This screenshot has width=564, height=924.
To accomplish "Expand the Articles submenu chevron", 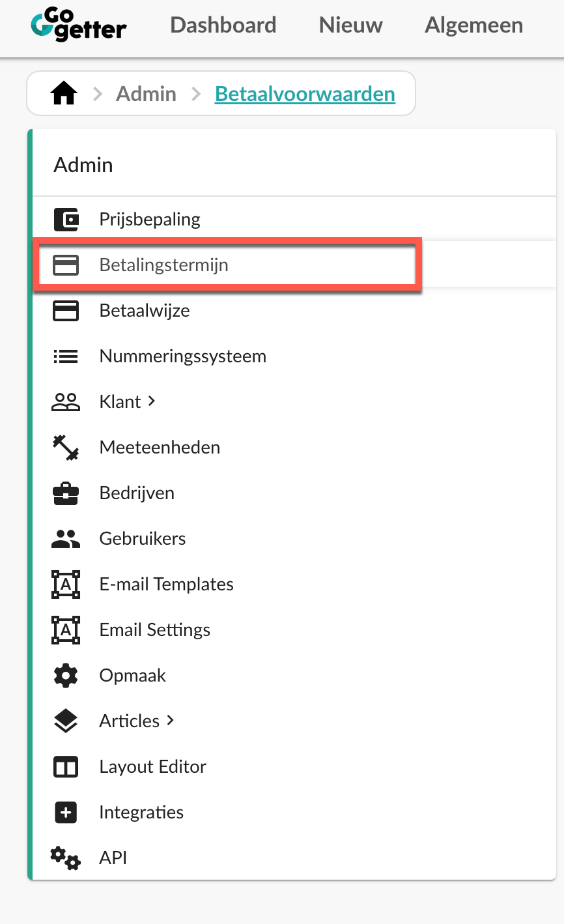I will [171, 721].
